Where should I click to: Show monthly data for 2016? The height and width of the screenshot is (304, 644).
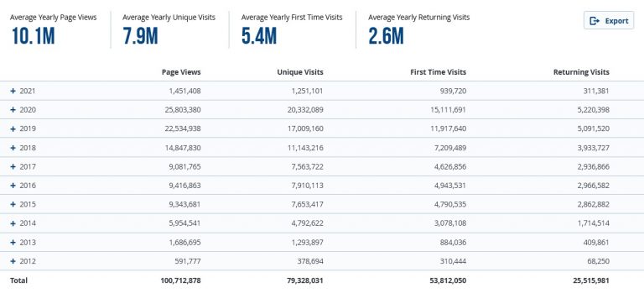13,186
